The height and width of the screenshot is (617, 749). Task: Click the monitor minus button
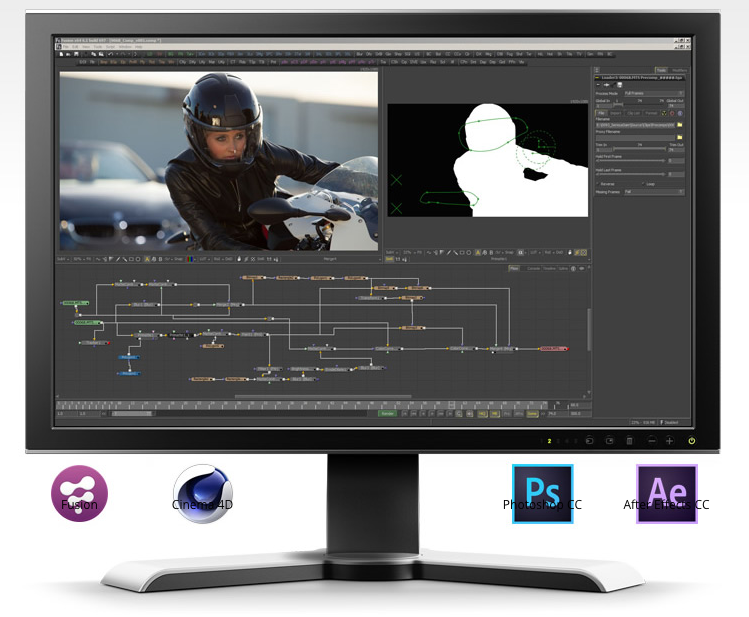pos(651,441)
